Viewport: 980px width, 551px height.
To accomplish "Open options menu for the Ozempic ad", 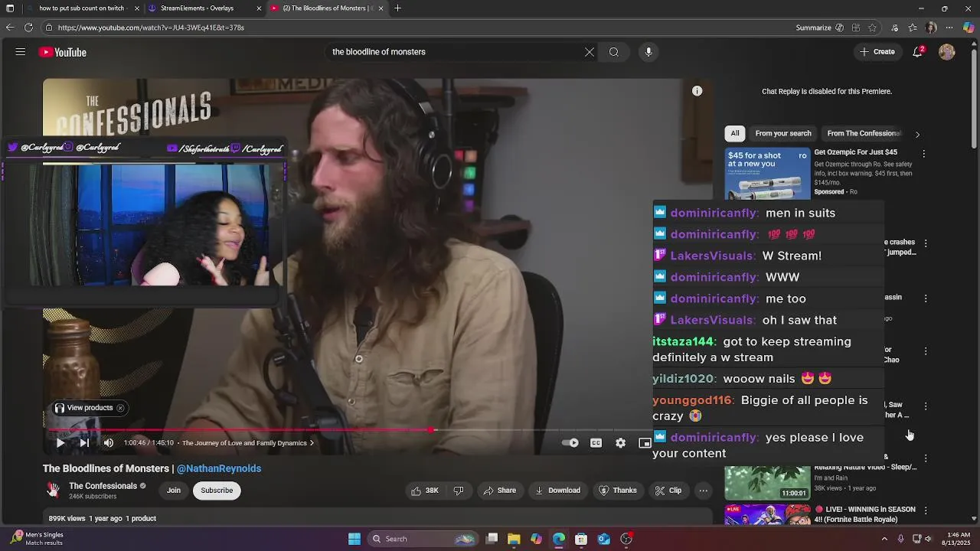I will [923, 154].
